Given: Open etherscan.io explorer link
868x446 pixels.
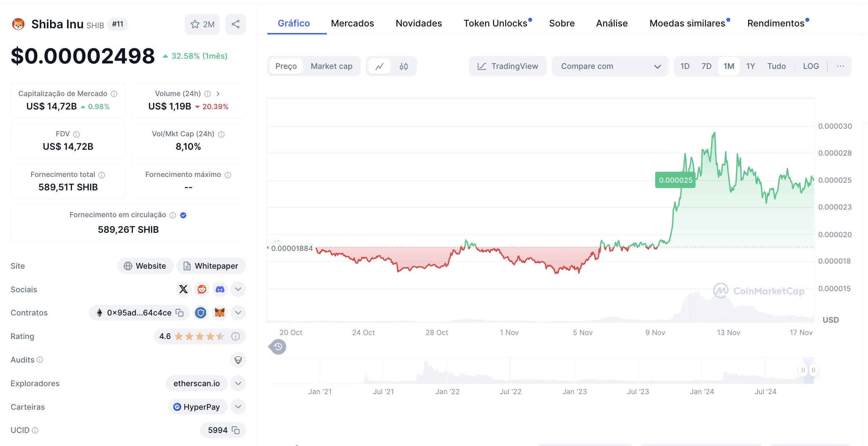Looking at the screenshot, I should 197,383.
